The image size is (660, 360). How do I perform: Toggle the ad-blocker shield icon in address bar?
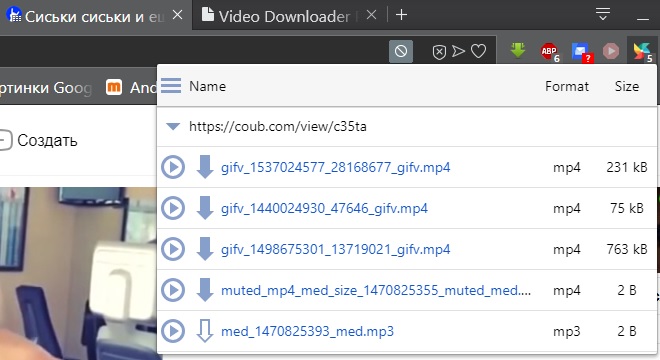click(439, 52)
